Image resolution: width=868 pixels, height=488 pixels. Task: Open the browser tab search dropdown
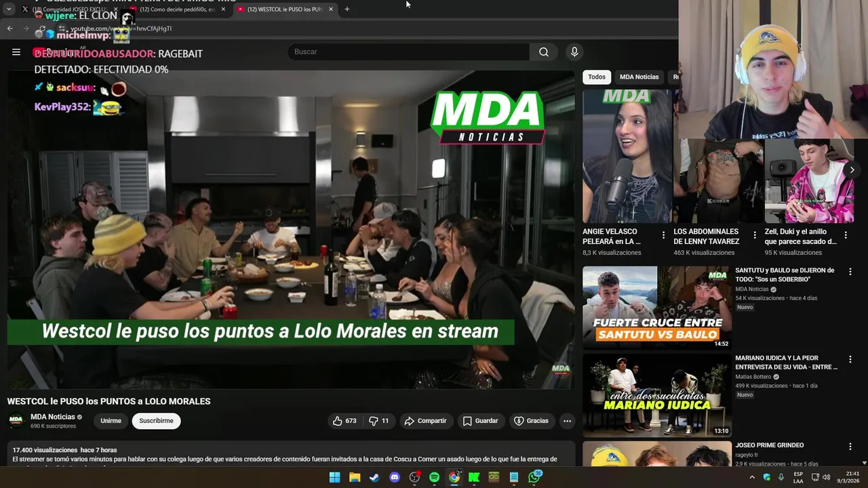click(9, 9)
